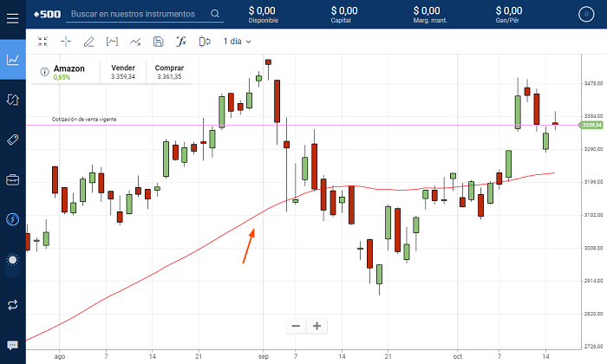This screenshot has height=364, width=607.
Task: Open the hamburger main menu
Action: tap(12, 18)
